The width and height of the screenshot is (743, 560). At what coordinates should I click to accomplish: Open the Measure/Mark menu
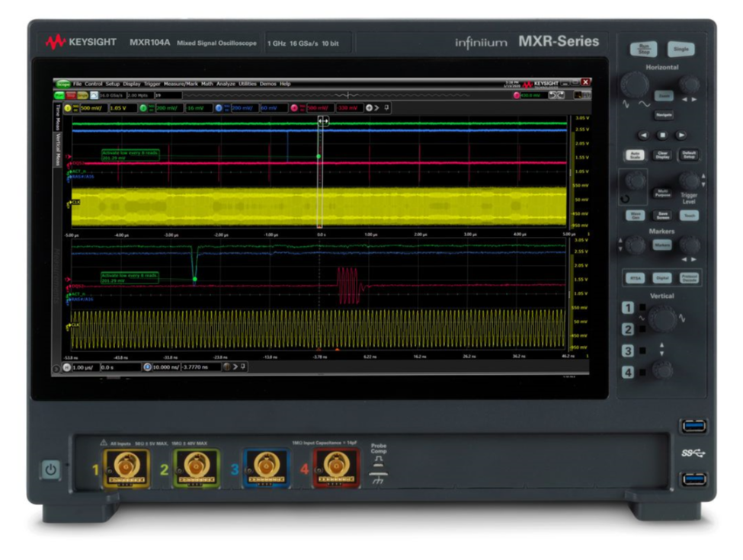click(x=183, y=83)
